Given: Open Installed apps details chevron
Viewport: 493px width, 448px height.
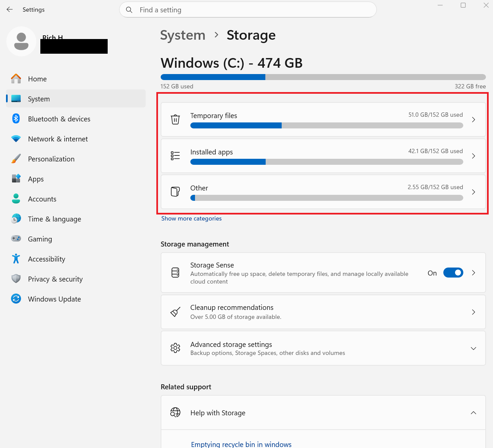Looking at the screenshot, I should pyautogui.click(x=473, y=156).
